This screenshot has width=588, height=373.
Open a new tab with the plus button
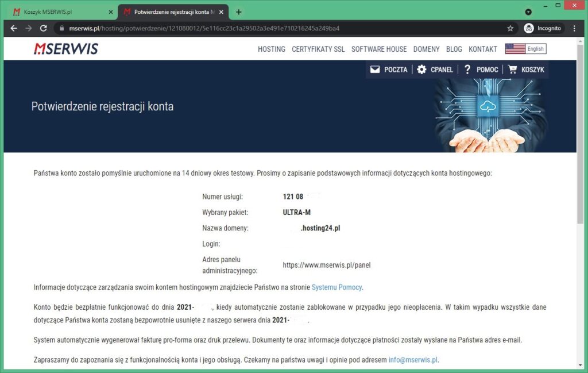(238, 11)
